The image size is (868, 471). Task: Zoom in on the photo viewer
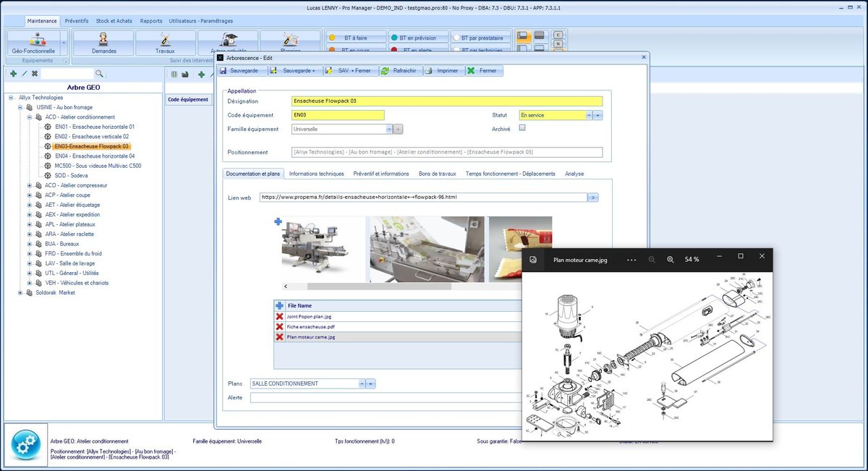[x=671, y=259]
